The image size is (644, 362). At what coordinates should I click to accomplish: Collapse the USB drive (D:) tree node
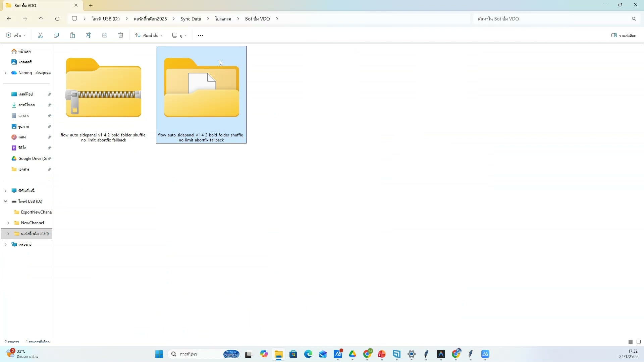tap(5, 201)
